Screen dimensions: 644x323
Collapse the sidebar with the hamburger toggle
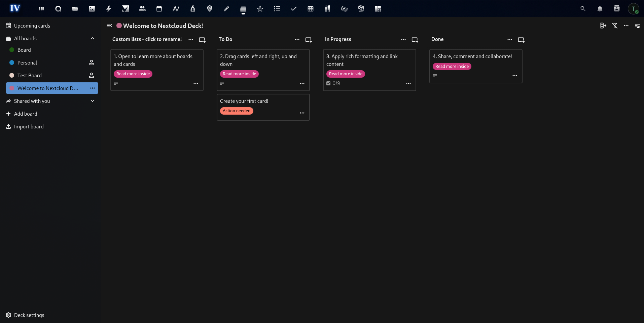109,26
